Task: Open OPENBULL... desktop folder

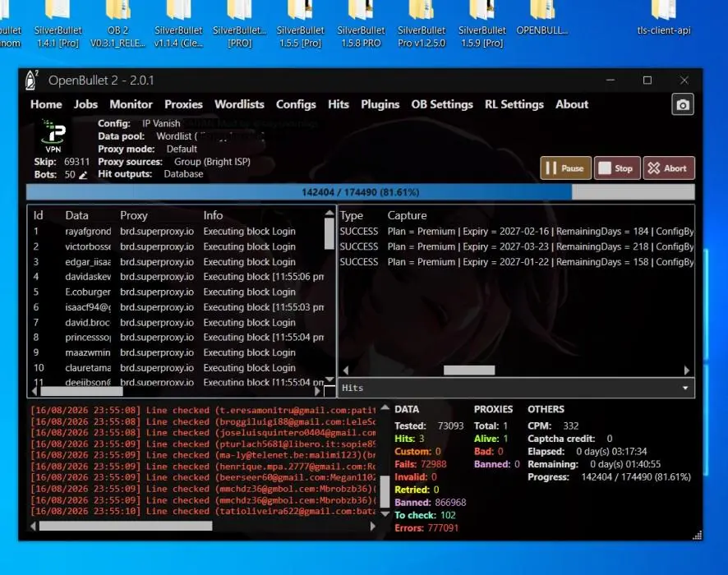Action: [x=541, y=20]
